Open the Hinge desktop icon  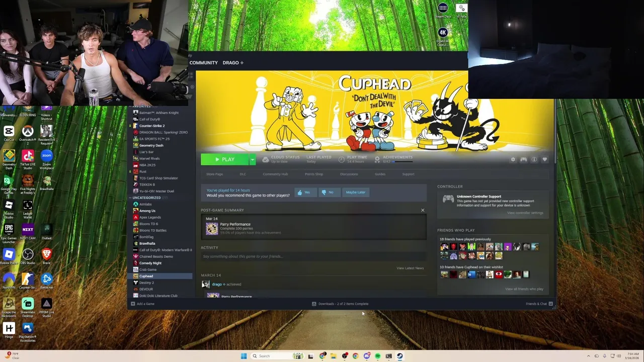[9, 330]
